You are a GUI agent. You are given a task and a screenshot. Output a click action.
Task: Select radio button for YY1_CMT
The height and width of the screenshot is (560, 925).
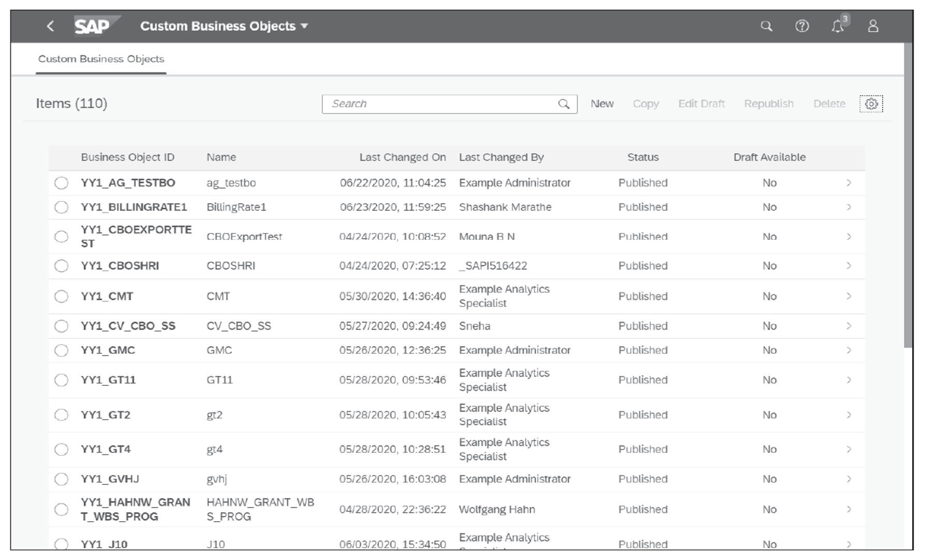click(61, 296)
